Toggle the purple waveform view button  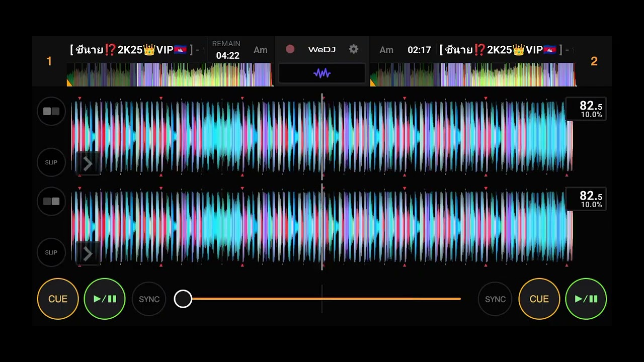click(322, 73)
